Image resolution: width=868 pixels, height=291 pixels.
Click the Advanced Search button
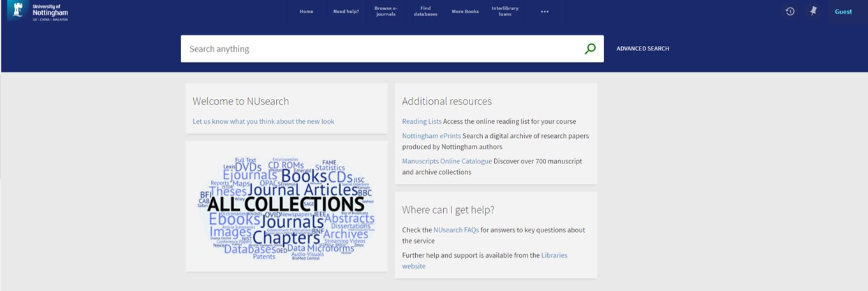click(642, 49)
